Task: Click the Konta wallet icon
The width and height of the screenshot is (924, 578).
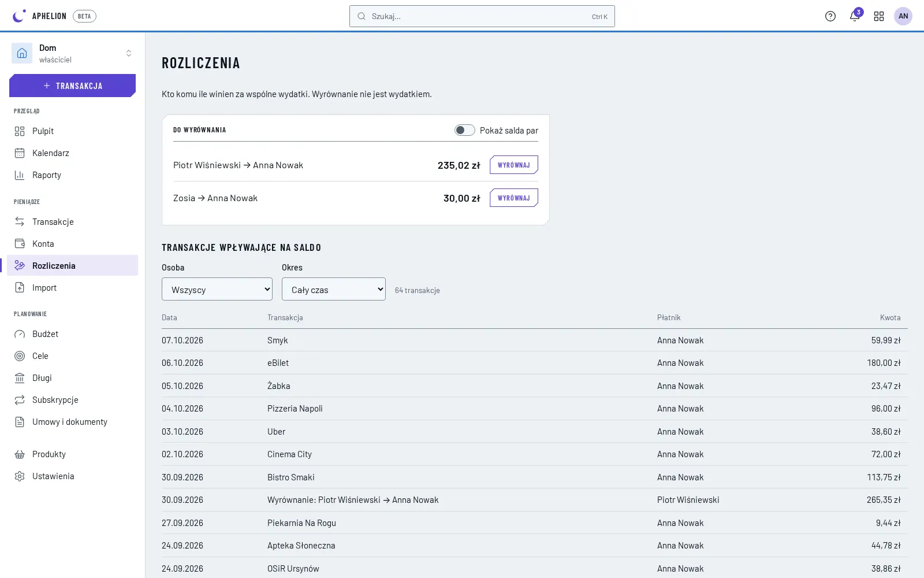Action: pos(20,244)
